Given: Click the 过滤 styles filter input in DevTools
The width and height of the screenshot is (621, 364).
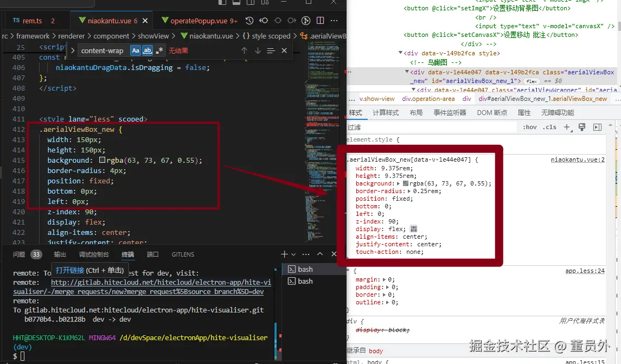Looking at the screenshot, I should [432, 127].
